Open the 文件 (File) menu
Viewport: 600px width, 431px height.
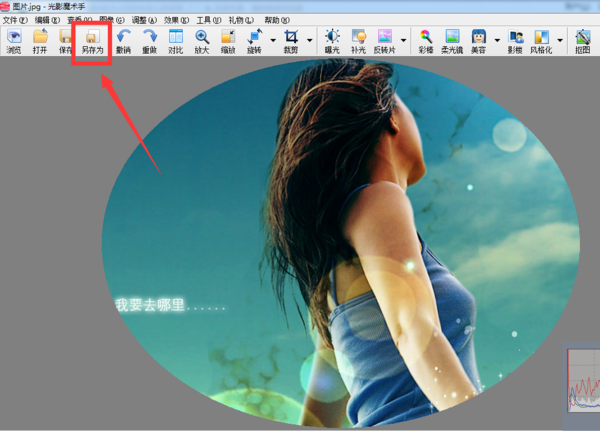[x=15, y=19]
